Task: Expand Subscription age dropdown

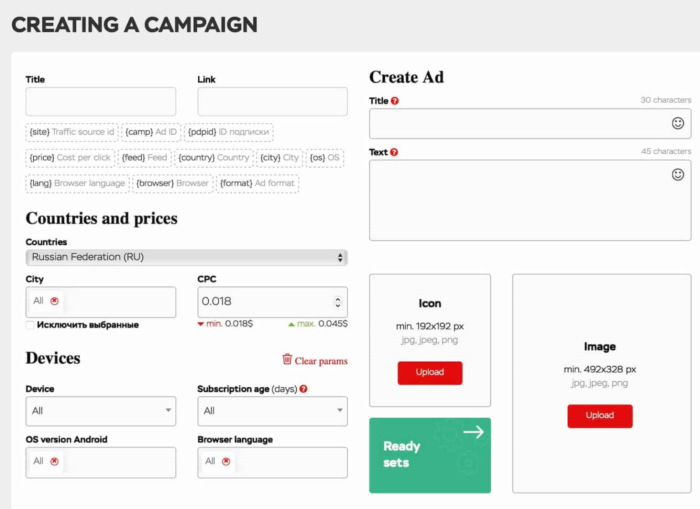Action: tap(272, 411)
